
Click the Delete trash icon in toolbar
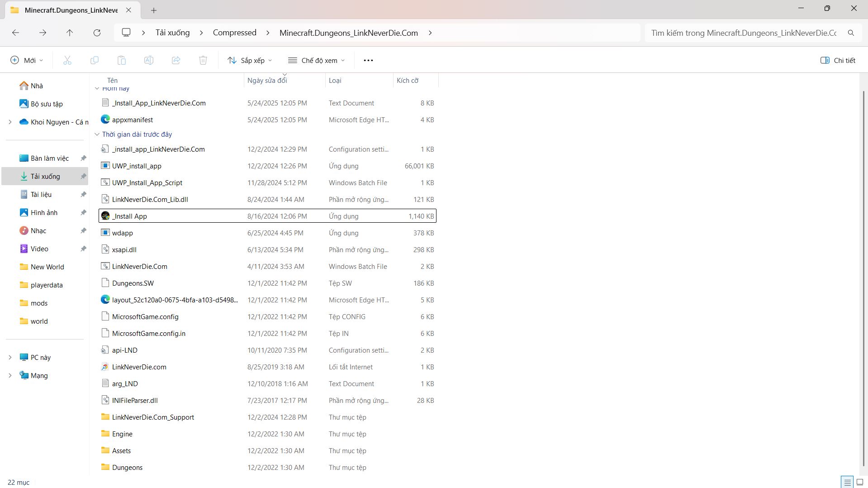203,60
